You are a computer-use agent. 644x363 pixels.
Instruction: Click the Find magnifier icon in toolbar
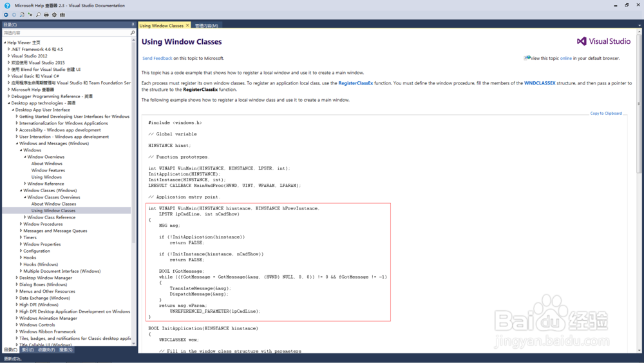38,15
